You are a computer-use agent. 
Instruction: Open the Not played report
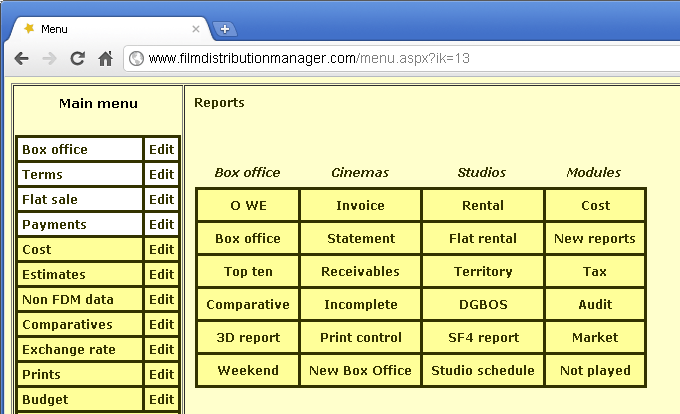595,371
